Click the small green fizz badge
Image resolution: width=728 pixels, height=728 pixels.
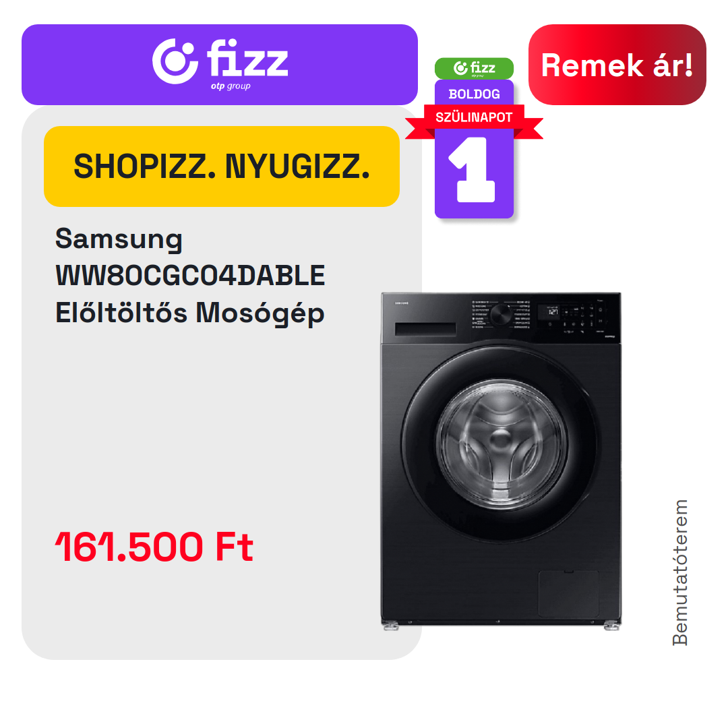coord(474,68)
